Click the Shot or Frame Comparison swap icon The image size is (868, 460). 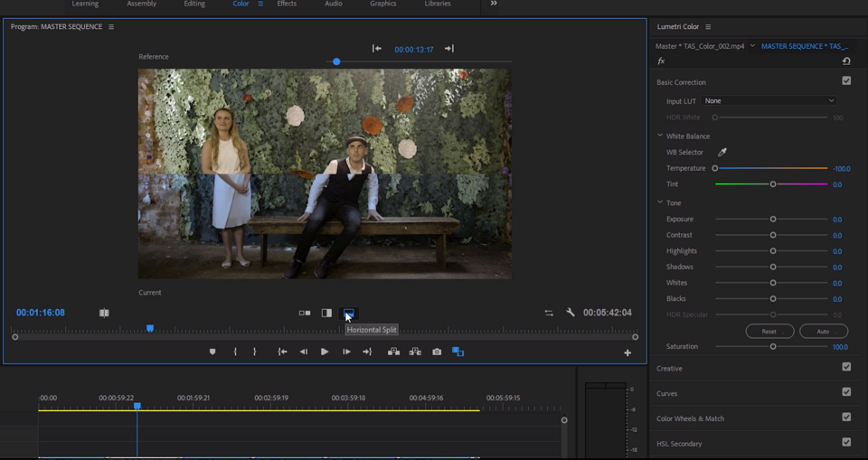(549, 313)
